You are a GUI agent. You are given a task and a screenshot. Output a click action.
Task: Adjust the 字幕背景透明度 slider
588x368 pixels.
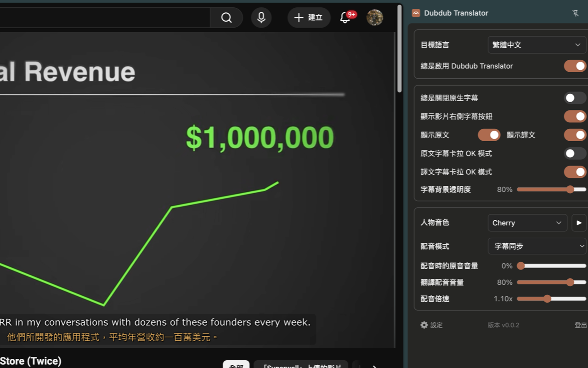point(552,190)
